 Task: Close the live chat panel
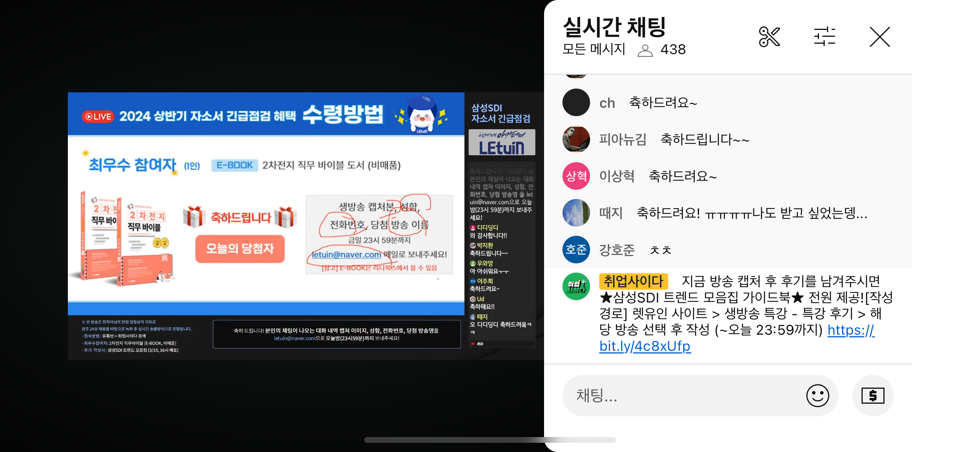tap(880, 37)
